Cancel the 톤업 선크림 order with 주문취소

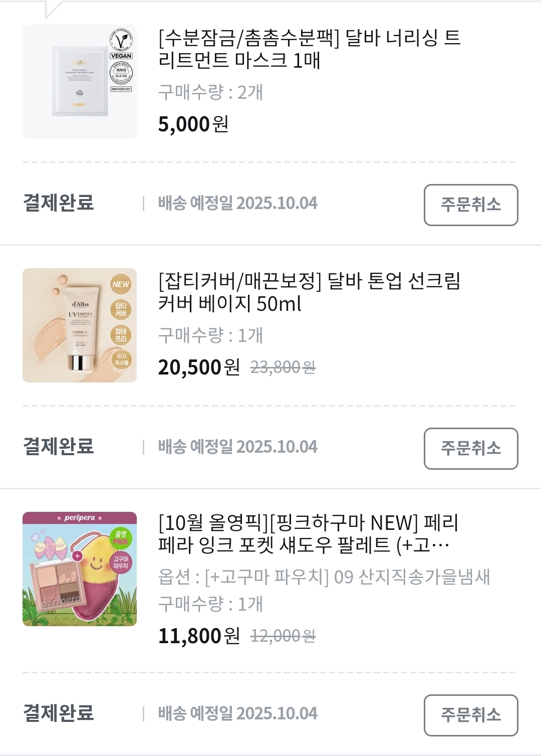[x=471, y=449]
